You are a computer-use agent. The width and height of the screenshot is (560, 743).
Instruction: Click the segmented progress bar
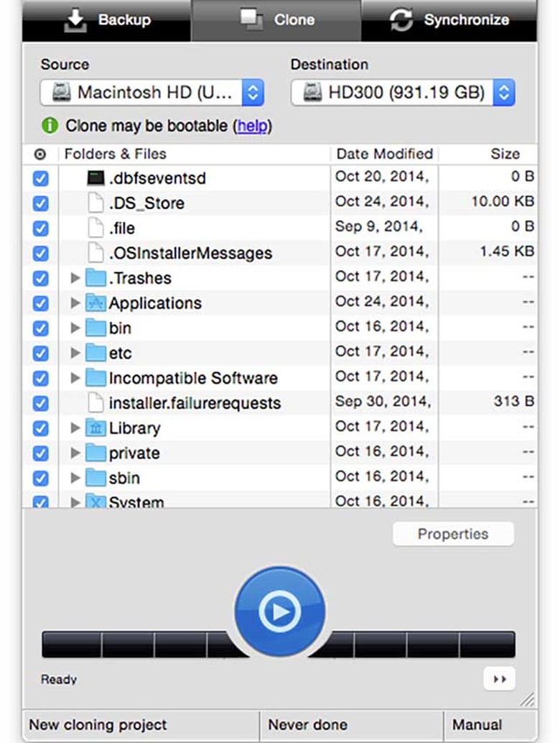pyautogui.click(x=129, y=645)
